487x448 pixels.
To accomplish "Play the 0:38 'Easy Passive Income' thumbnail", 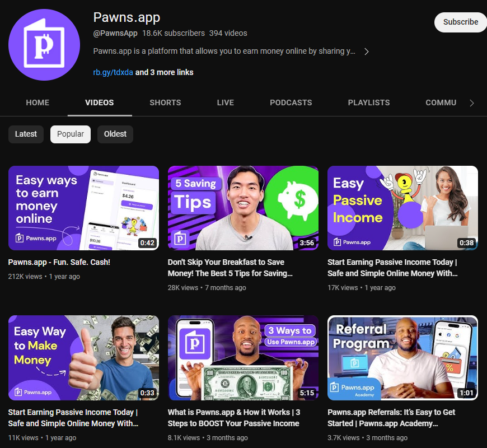I will point(403,208).
